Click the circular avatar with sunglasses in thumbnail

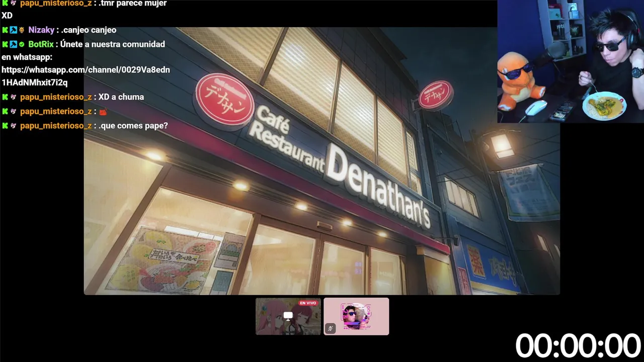[x=356, y=316]
